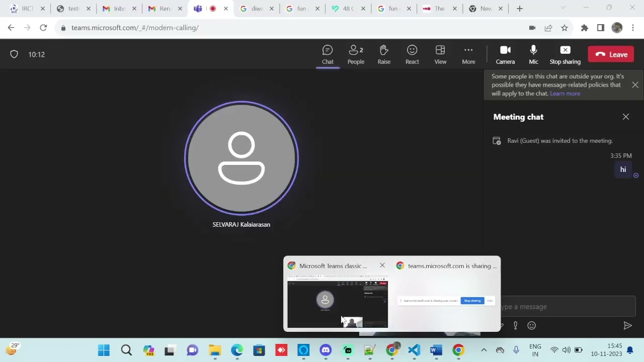Switch to the 'diwa' Google tab
This screenshot has width=644, height=362.
[257, 9]
